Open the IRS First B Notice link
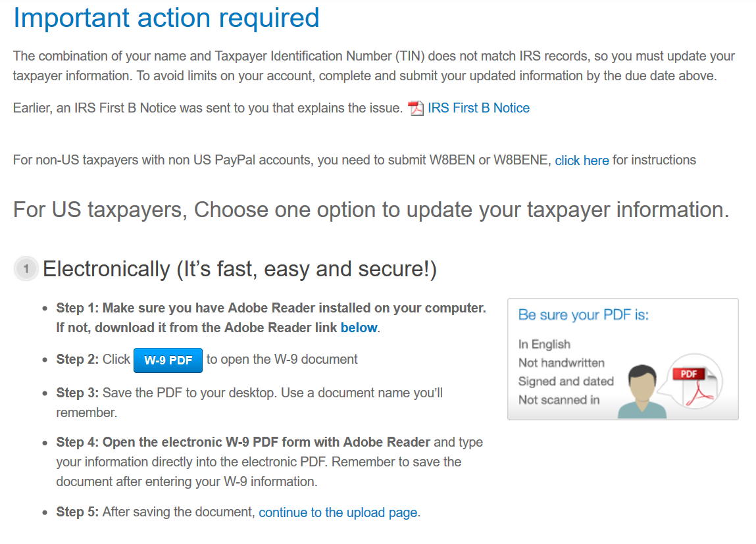The image size is (756, 544). 478,108
